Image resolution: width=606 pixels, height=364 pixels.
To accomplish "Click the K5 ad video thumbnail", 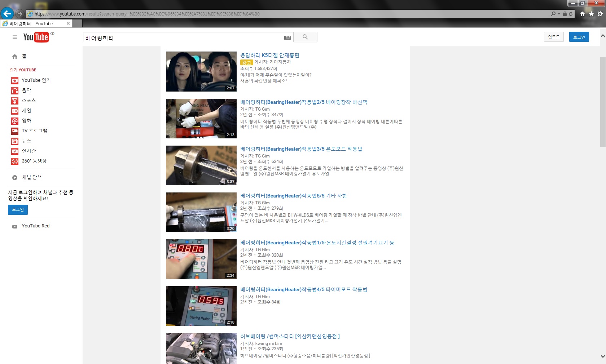I will pos(201,71).
